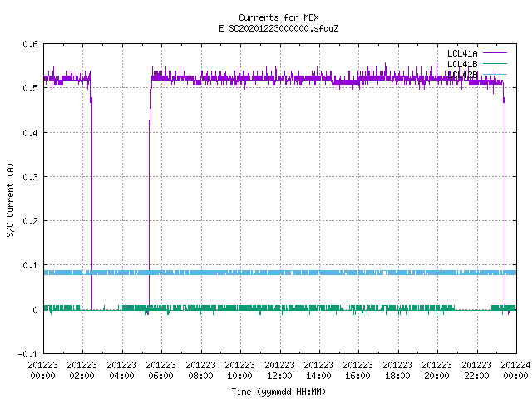Click the blue LCL42B legend line sample
The width and height of the screenshot is (532, 399).
click(x=495, y=74)
